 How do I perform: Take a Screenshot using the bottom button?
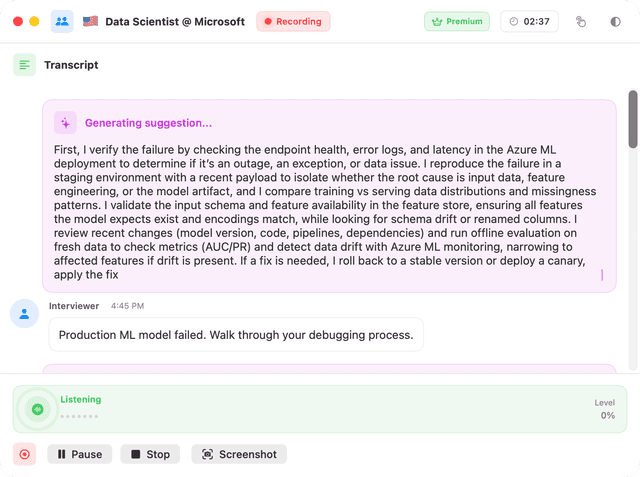(x=239, y=454)
